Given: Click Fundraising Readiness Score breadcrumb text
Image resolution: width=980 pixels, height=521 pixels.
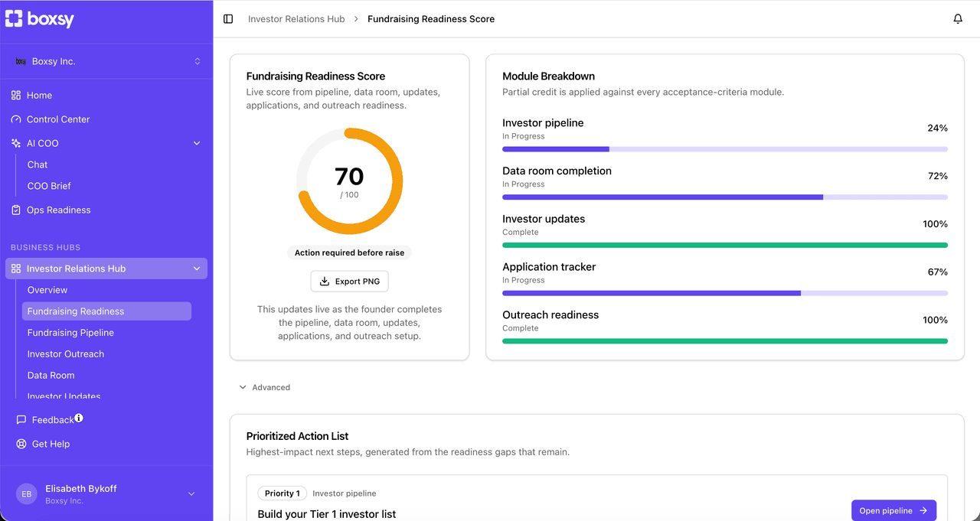Looking at the screenshot, I should click(x=431, y=19).
